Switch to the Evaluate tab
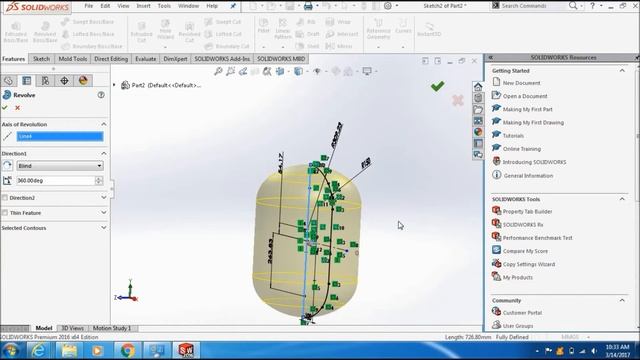640x360 pixels. [x=145, y=59]
